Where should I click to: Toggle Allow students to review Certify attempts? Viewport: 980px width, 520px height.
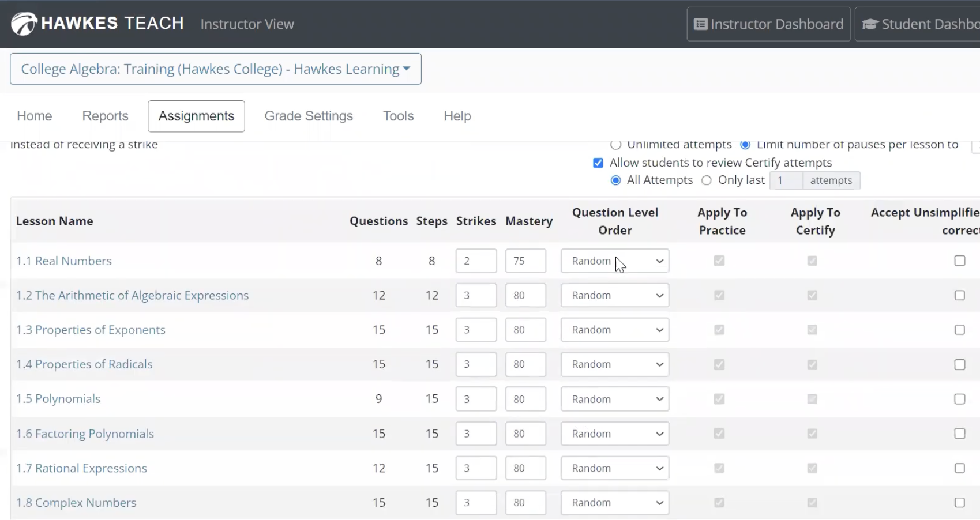tap(598, 163)
